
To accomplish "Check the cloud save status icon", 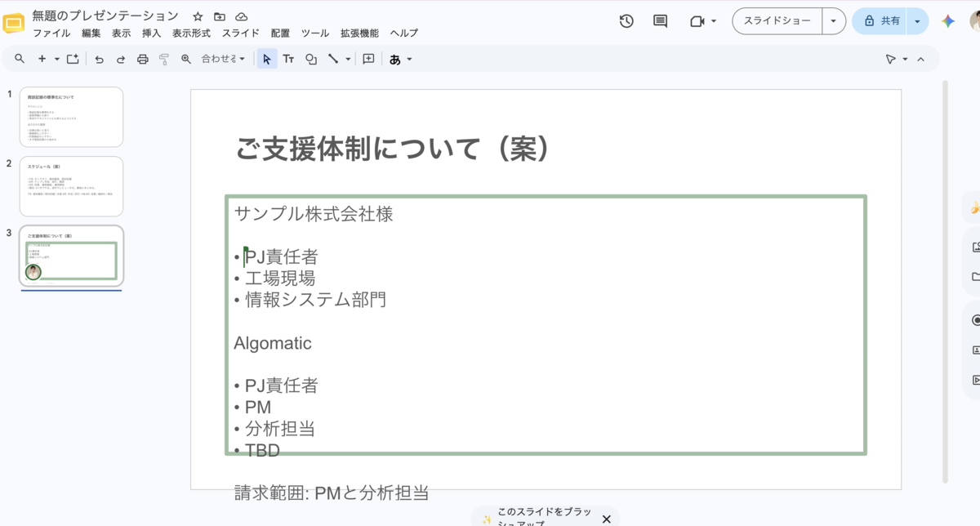I will (242, 16).
